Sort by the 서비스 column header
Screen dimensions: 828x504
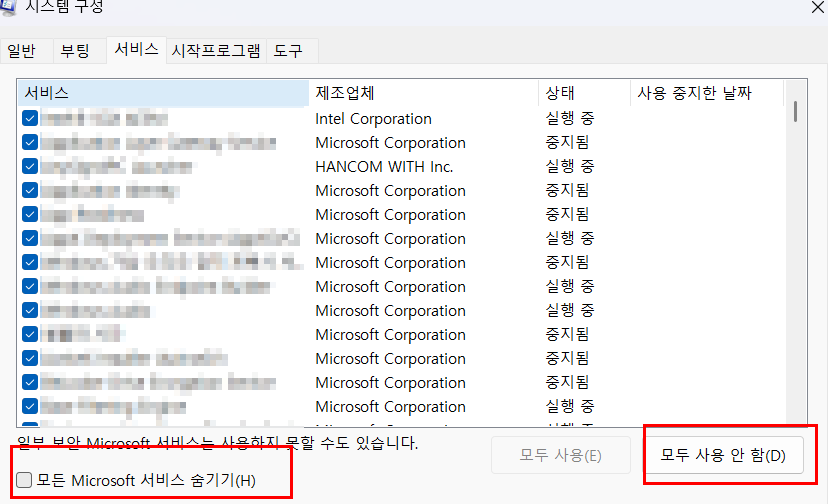pyautogui.click(x=164, y=93)
